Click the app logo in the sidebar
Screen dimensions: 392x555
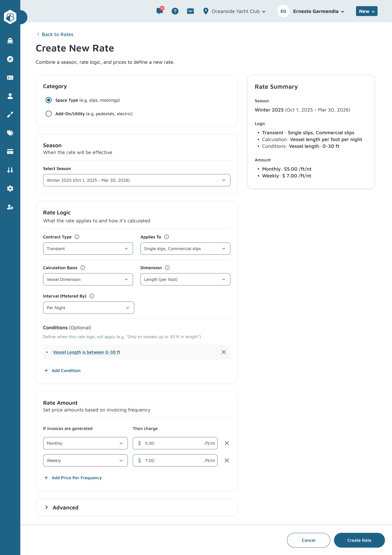pyautogui.click(x=10, y=17)
